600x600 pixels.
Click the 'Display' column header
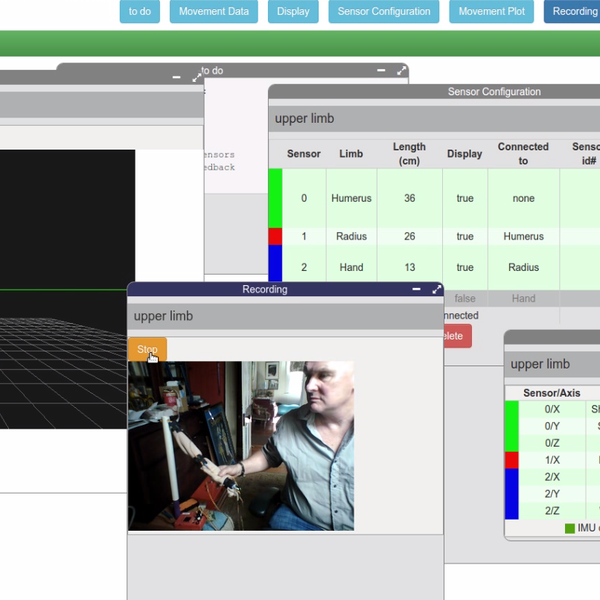click(x=465, y=154)
